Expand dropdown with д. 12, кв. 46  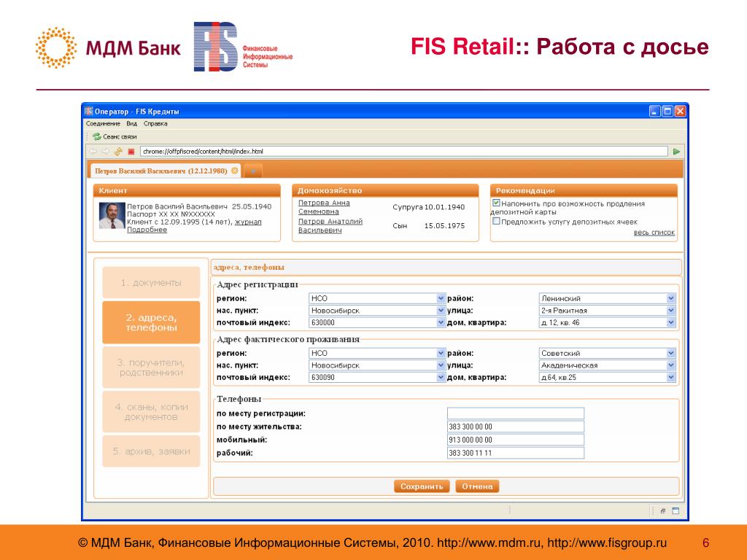coord(671,322)
